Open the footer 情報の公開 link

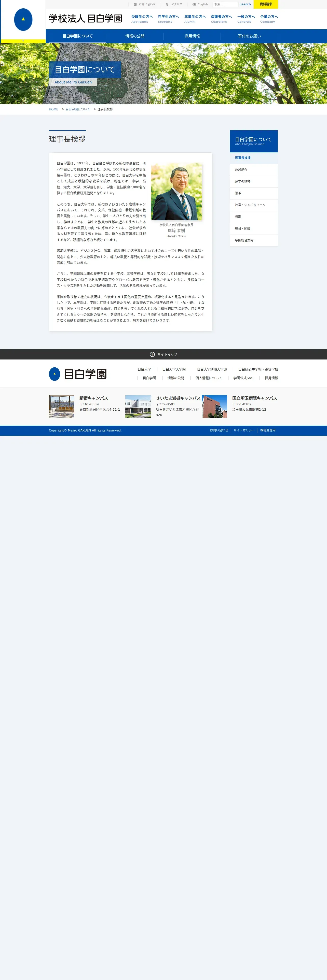(x=176, y=378)
